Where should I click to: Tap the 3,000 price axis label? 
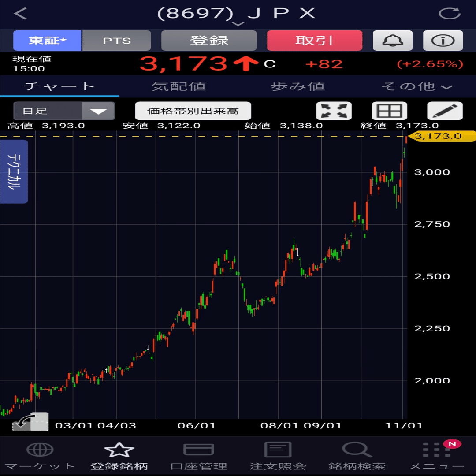(432, 172)
